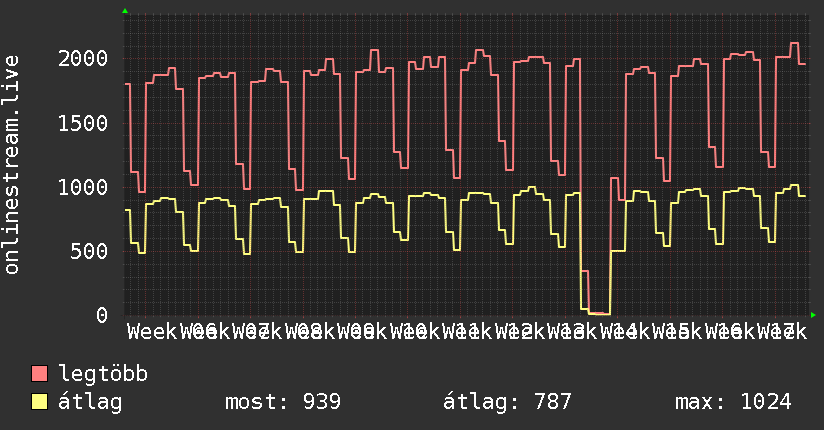Click the pink legtöbb legend swatch
This screenshot has width=824, height=430.
(40, 374)
